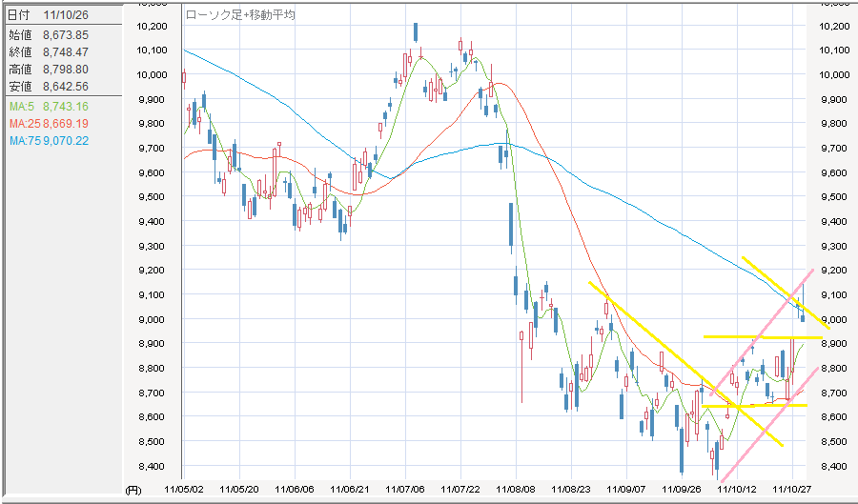Select the 11/08/08 date axis label
The height and width of the screenshot is (504, 858).
pos(516,488)
